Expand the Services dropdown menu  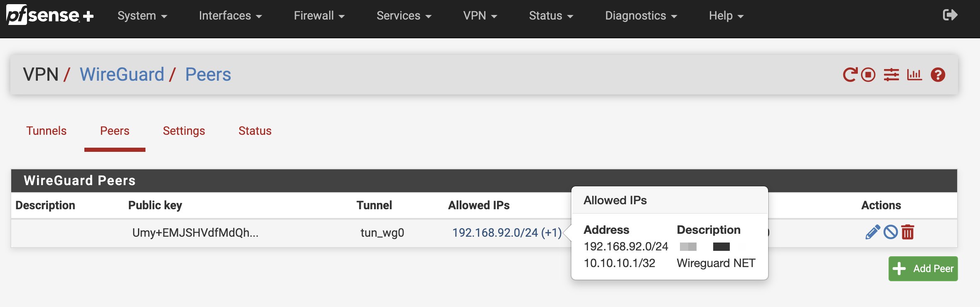(404, 16)
